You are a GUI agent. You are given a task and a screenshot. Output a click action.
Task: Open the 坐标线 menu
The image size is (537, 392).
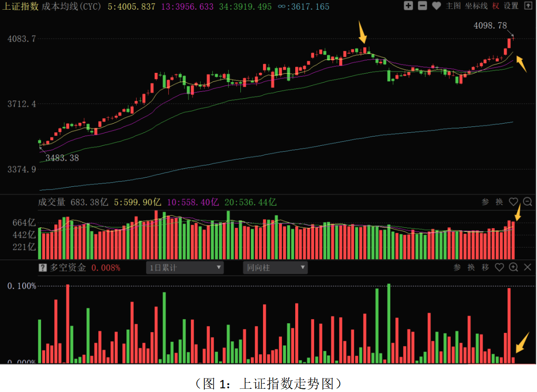coord(476,6)
